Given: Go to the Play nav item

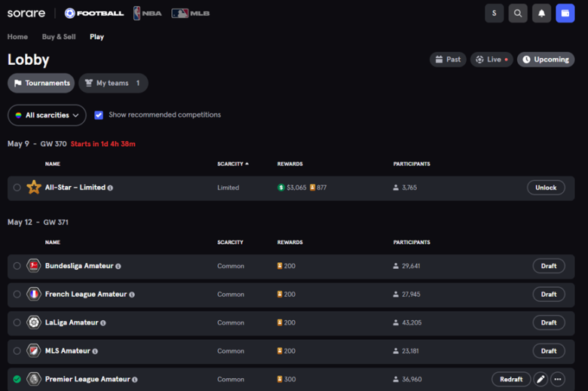Looking at the screenshot, I should tap(96, 37).
